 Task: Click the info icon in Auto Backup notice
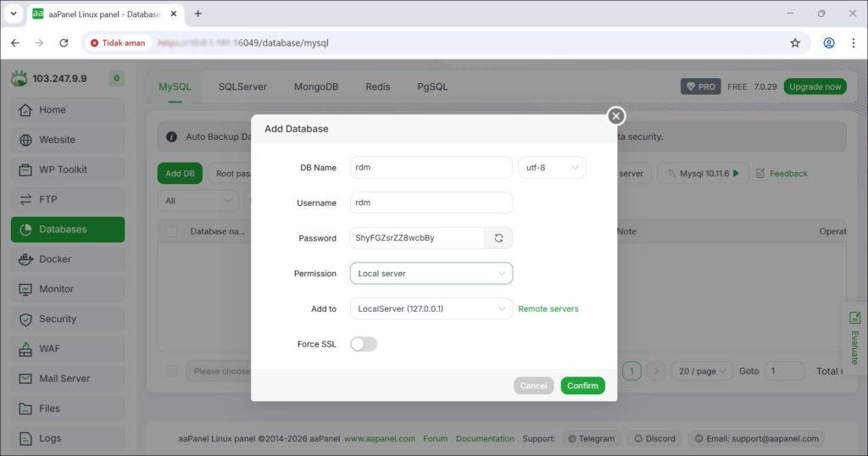coord(171,136)
